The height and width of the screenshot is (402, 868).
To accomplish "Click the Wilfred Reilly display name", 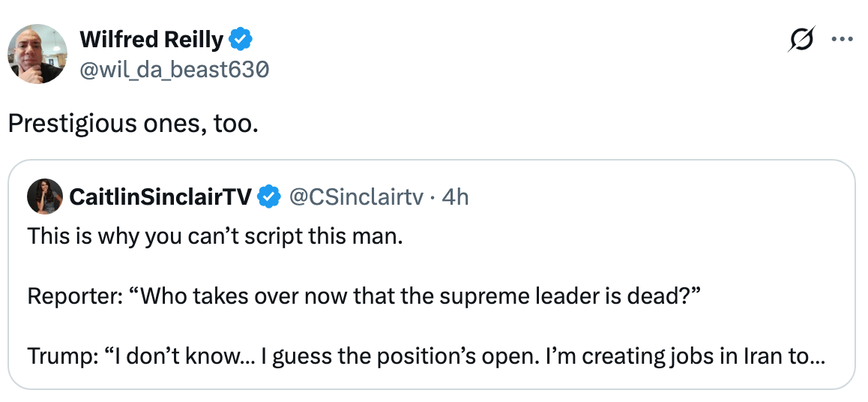I will (151, 39).
